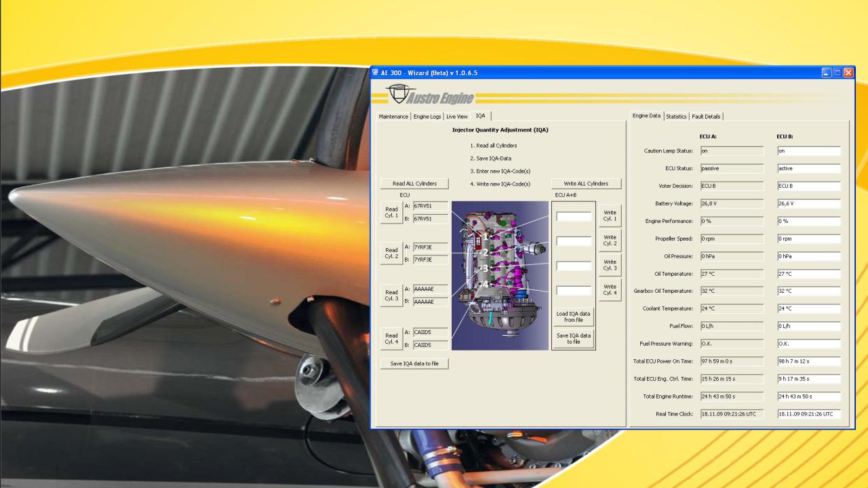Click the cylinder 2 ECU A field 7YRF3E
Image resolution: width=868 pixels, height=488 pixels.
(x=431, y=247)
